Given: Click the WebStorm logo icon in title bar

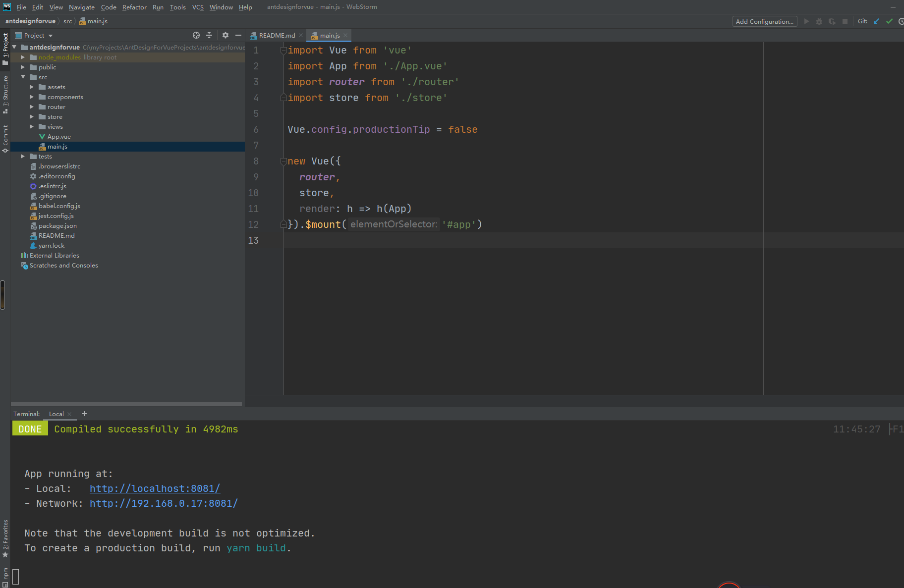Looking at the screenshot, I should 6,6.
